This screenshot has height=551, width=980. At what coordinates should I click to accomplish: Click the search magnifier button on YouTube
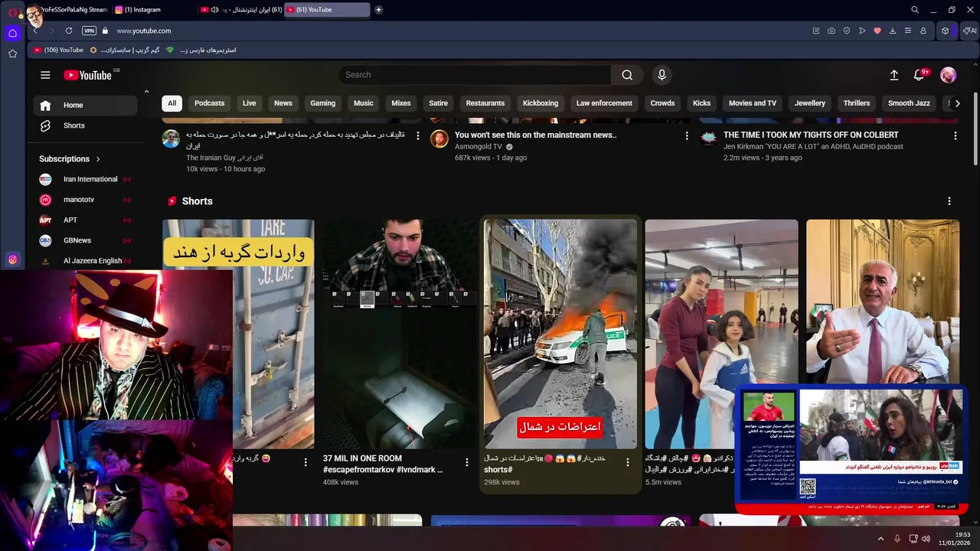[627, 75]
